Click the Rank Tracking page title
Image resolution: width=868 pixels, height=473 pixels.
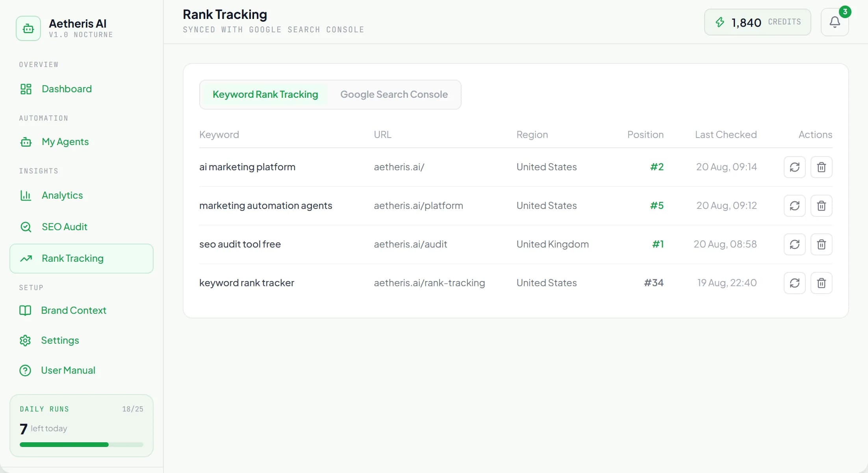pos(225,15)
